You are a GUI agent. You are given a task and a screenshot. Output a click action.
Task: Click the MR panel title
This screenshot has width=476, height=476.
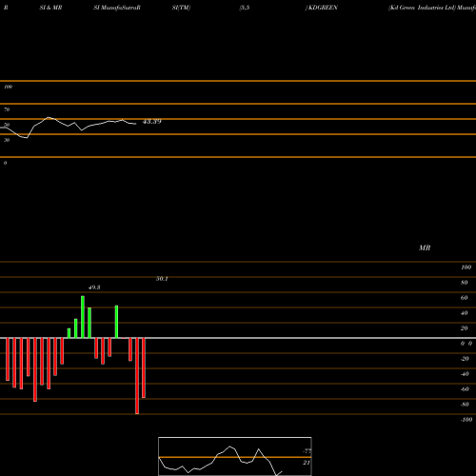click(425, 248)
